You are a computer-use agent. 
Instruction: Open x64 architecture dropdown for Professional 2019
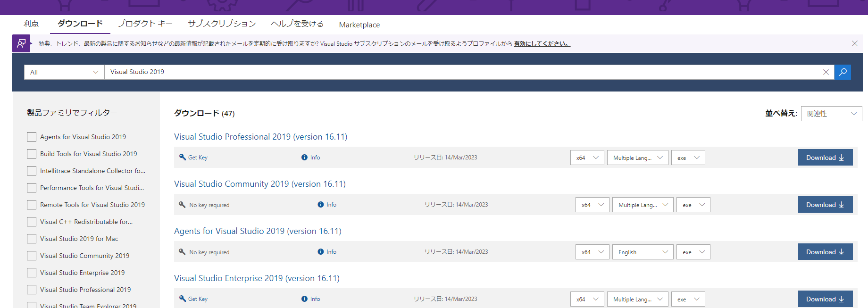pos(587,158)
